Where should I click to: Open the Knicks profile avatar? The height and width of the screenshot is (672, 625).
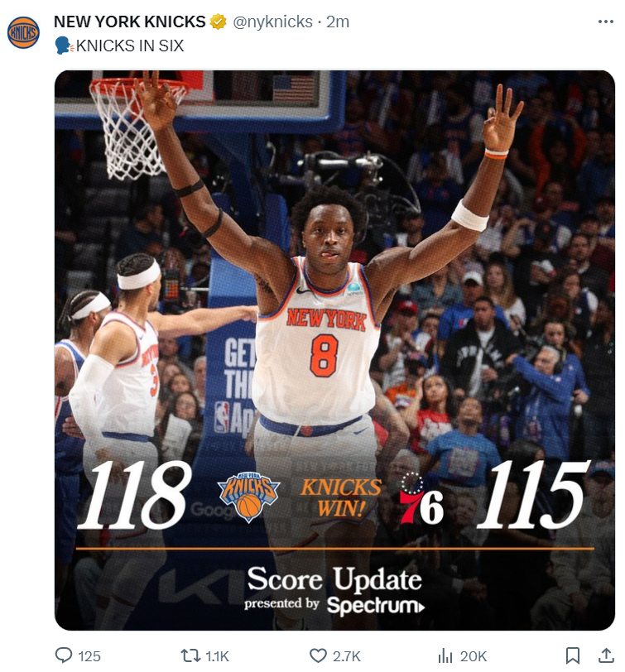tap(23, 32)
